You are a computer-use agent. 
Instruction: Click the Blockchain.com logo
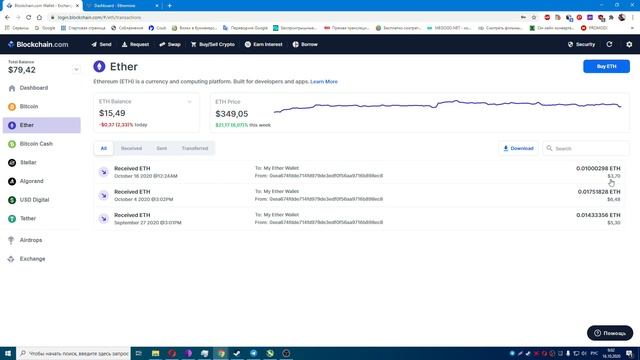38,44
